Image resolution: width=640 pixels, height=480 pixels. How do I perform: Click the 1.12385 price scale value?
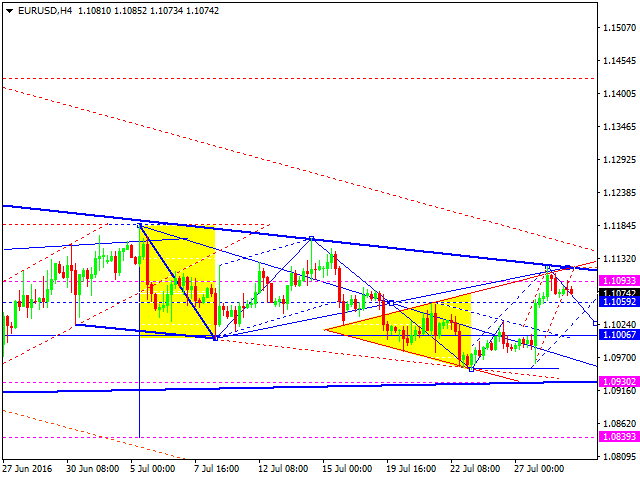pyautogui.click(x=620, y=193)
